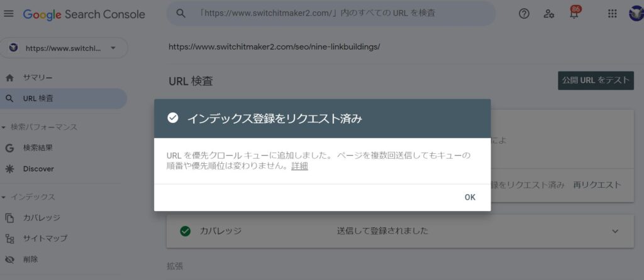Click the search magnifier icon in URL bar
The image size is (644, 280).
coord(180,13)
